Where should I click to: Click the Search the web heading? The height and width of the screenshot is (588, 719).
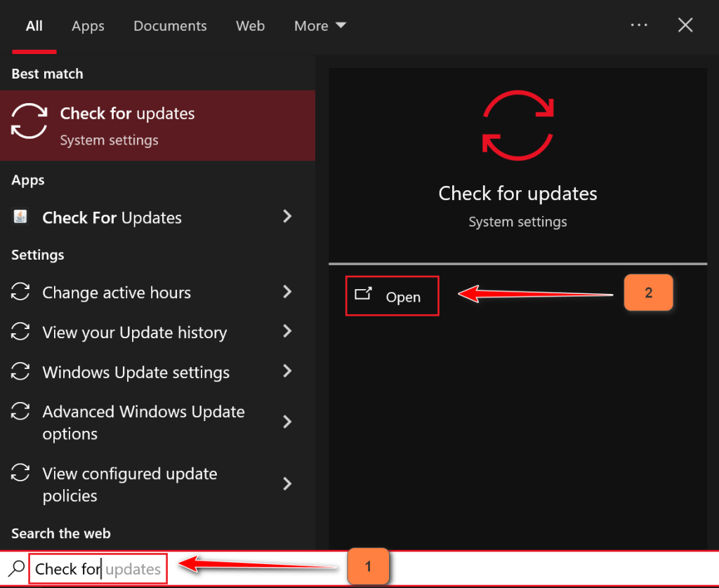(61, 533)
